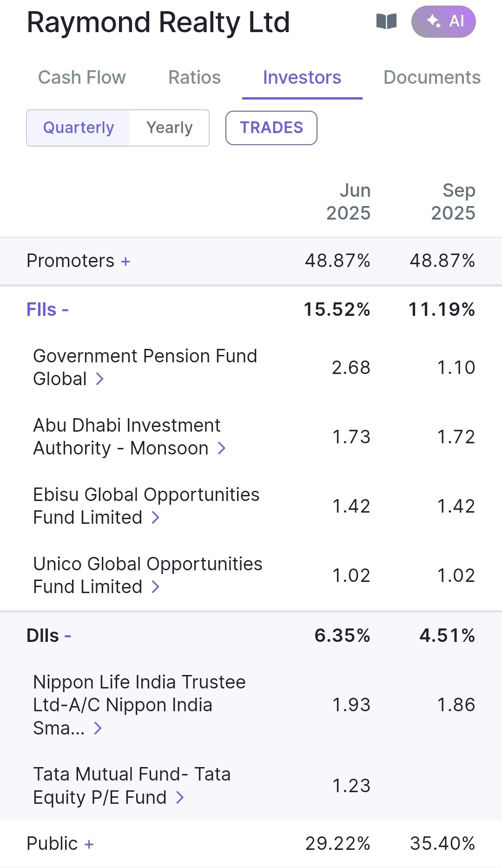Switch to the Ratios tab
This screenshot has height=868, width=502.
[x=194, y=78]
